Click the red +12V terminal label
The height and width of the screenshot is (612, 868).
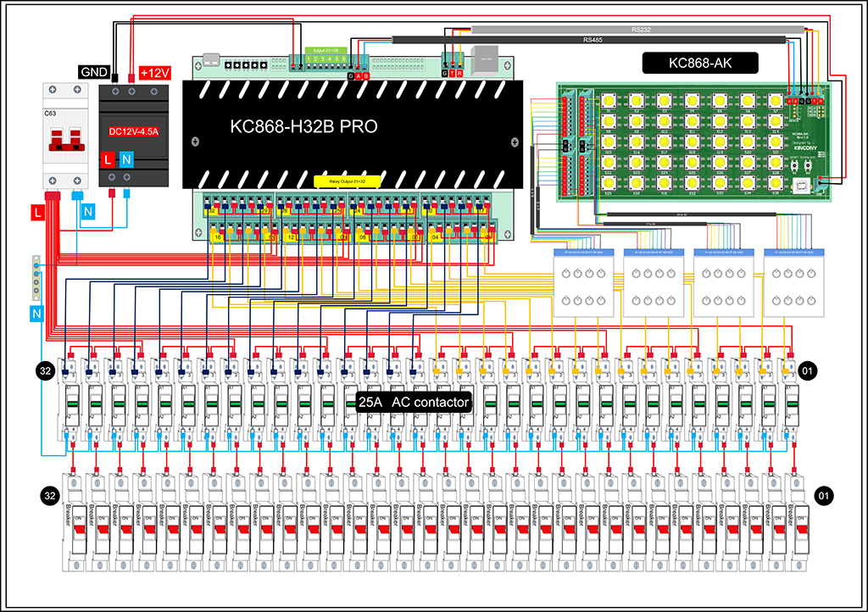pos(154,74)
